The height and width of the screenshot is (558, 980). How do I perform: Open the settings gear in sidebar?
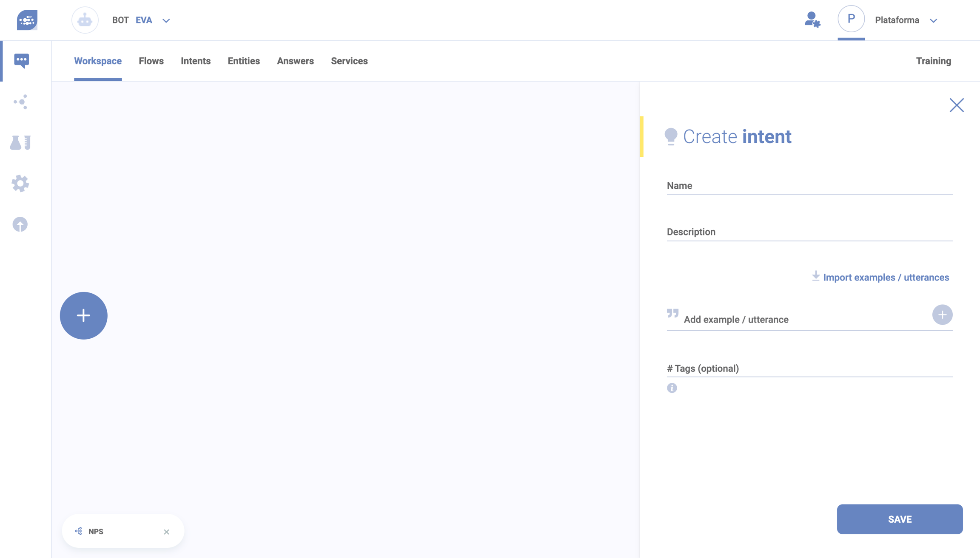coord(20,183)
